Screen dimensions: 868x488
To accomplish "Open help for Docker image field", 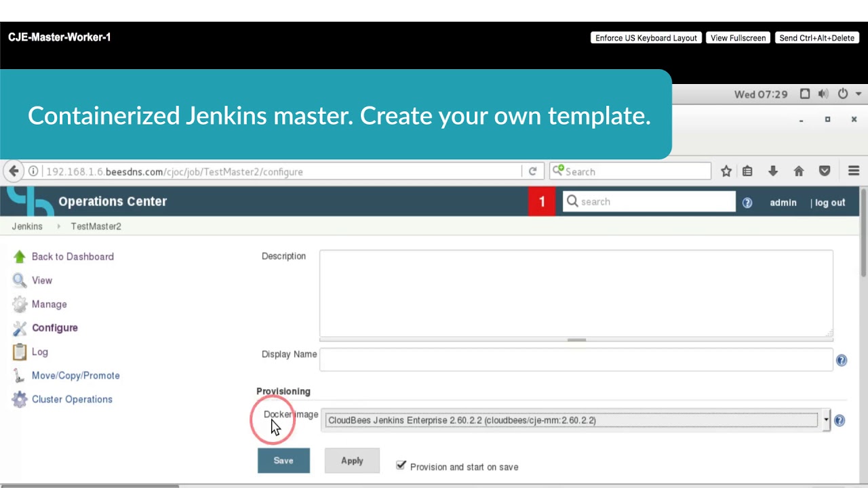I will click(840, 420).
